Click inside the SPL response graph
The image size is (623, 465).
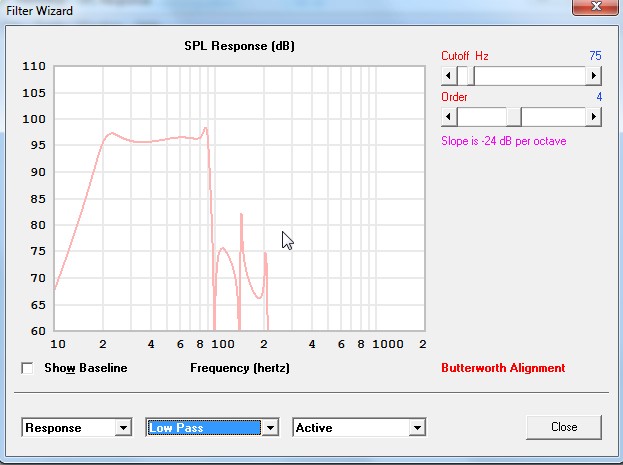240,198
